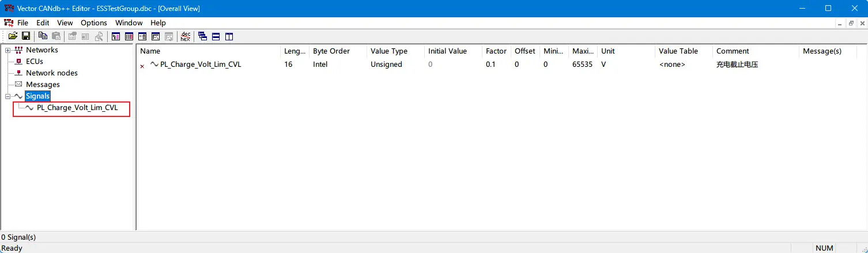Viewport: 868px width, 253px height.
Task: Tile windows vertically using toolbar icon
Action: pos(229,36)
